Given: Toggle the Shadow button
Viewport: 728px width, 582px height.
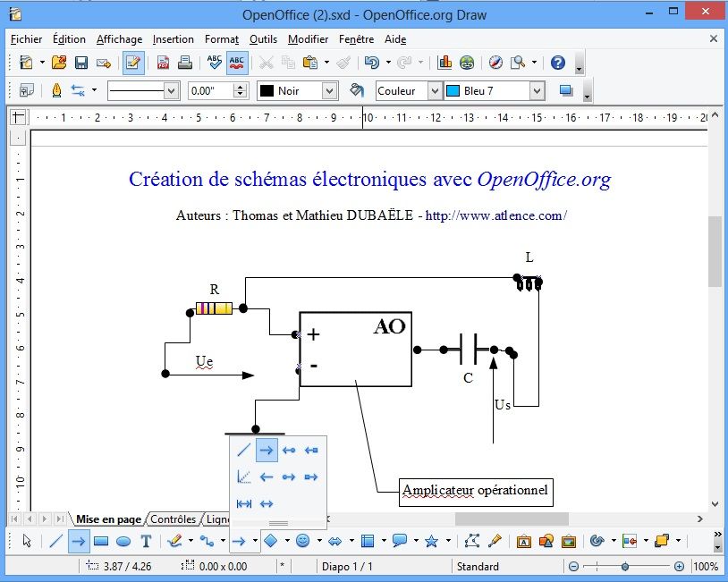Looking at the screenshot, I should click(566, 90).
